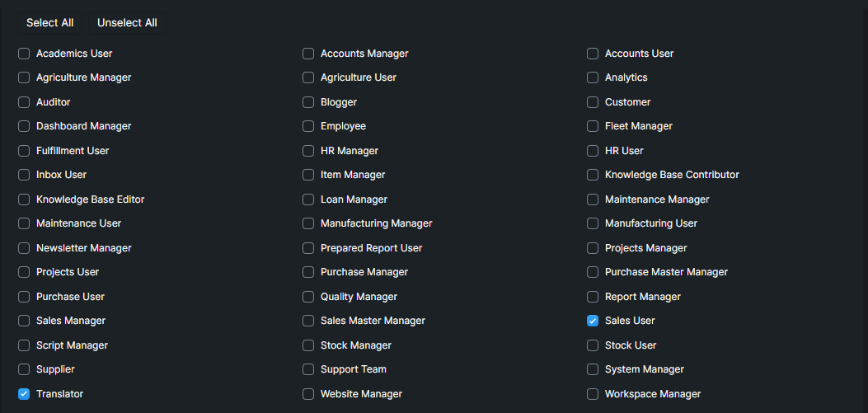Tick the Accounts Manager checkbox
The image size is (868, 413).
pos(308,54)
